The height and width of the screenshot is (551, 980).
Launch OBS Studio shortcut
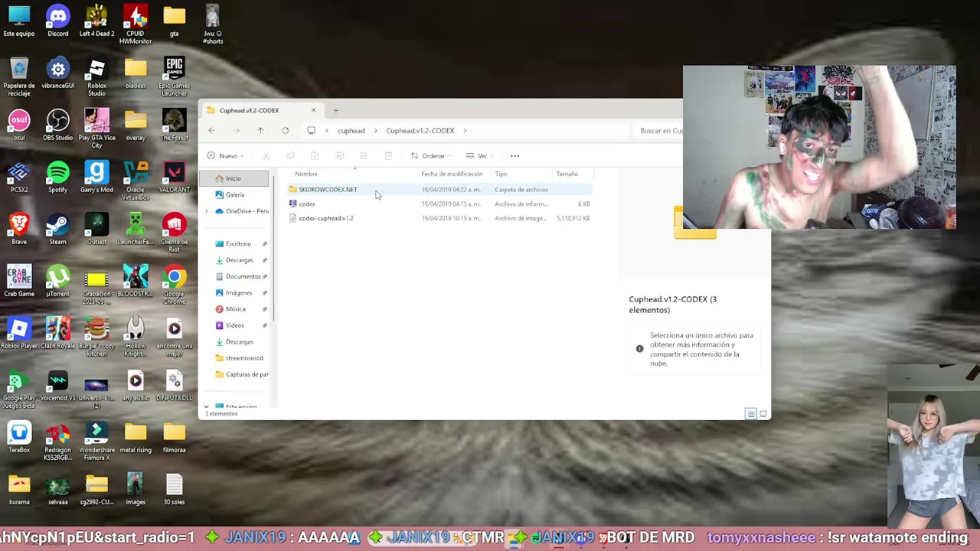click(x=57, y=125)
